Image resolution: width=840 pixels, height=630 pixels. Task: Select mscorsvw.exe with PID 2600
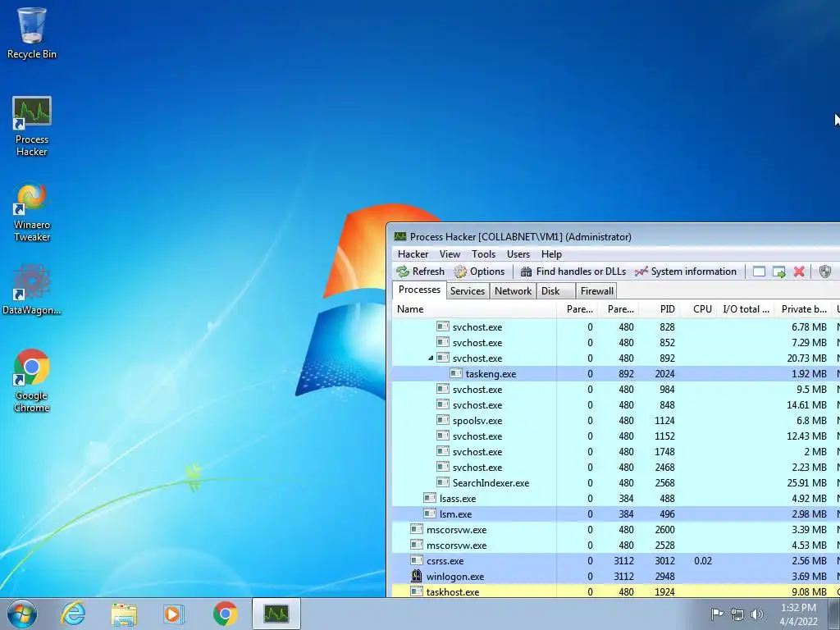[616, 529]
